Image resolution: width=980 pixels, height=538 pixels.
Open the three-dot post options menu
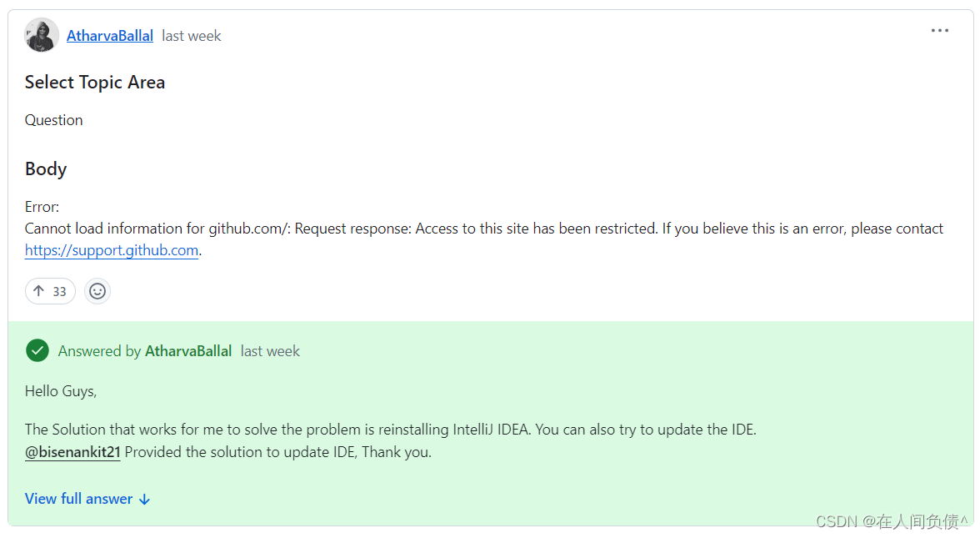[x=939, y=30]
